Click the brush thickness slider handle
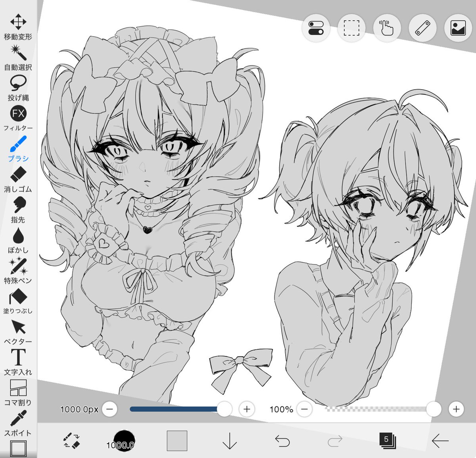This screenshot has height=458, width=476. [x=225, y=409]
